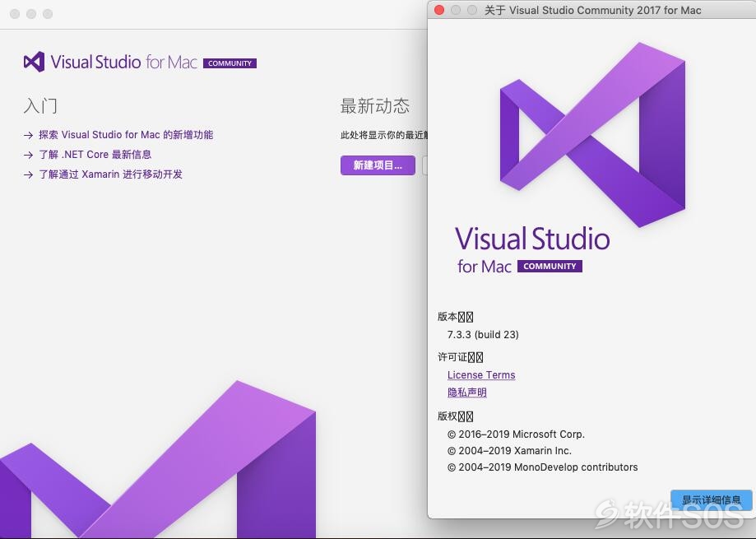Viewport: 756px width, 539px height.
Task: Click the COMMUNITY badge in About window
Action: click(x=550, y=266)
